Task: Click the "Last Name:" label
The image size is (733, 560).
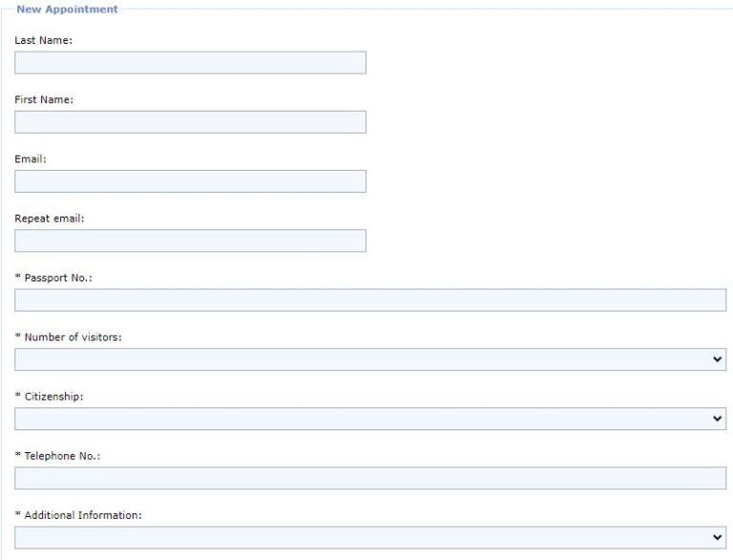Action: pyautogui.click(x=44, y=40)
